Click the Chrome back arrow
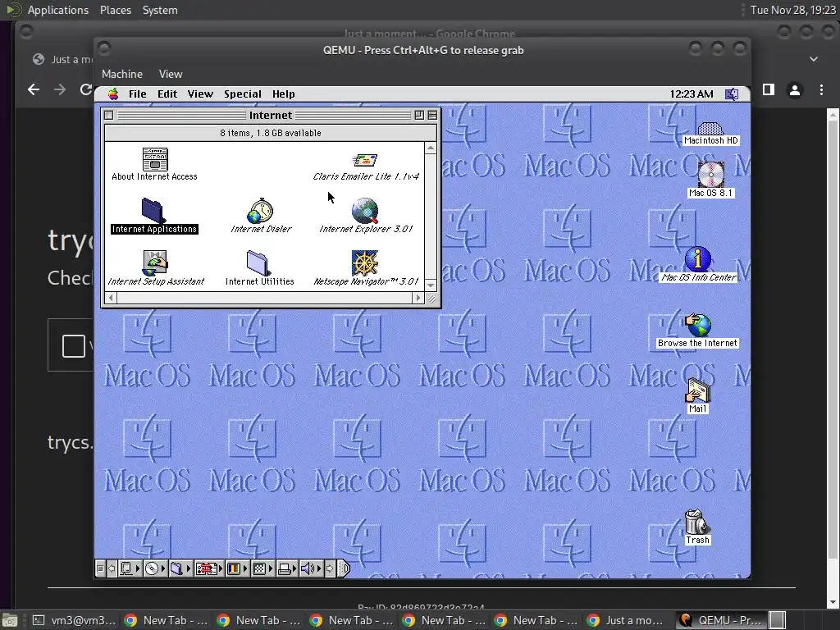This screenshot has height=630, width=840. coord(33,89)
